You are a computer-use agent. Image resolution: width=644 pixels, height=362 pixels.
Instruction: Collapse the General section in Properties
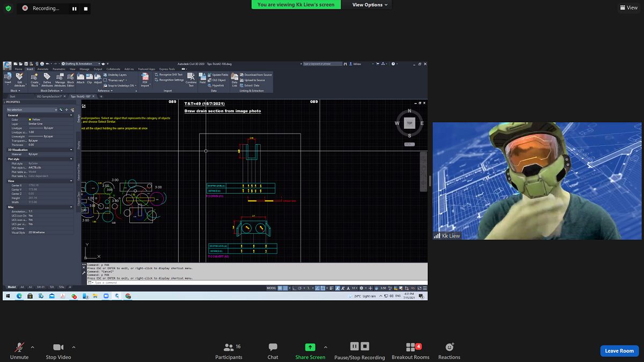(71, 115)
